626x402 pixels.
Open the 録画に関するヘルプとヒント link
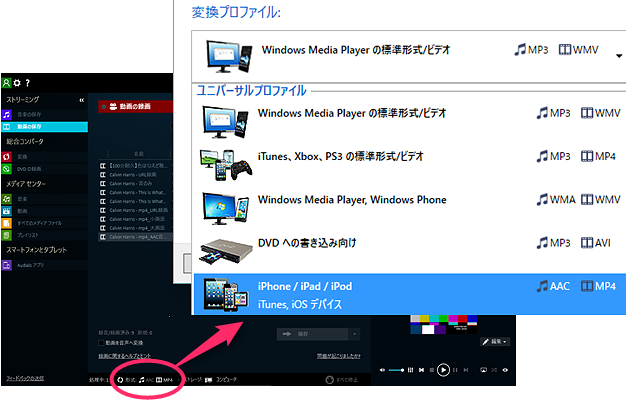coord(125,356)
